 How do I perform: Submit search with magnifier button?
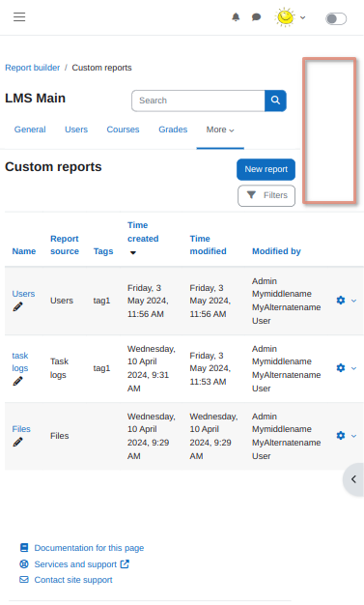pyautogui.click(x=275, y=101)
